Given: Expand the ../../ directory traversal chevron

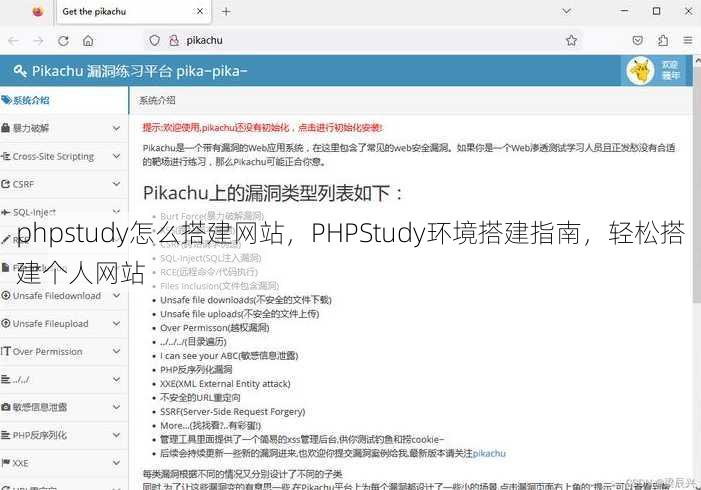Looking at the screenshot, I should pyautogui.click(x=116, y=379).
